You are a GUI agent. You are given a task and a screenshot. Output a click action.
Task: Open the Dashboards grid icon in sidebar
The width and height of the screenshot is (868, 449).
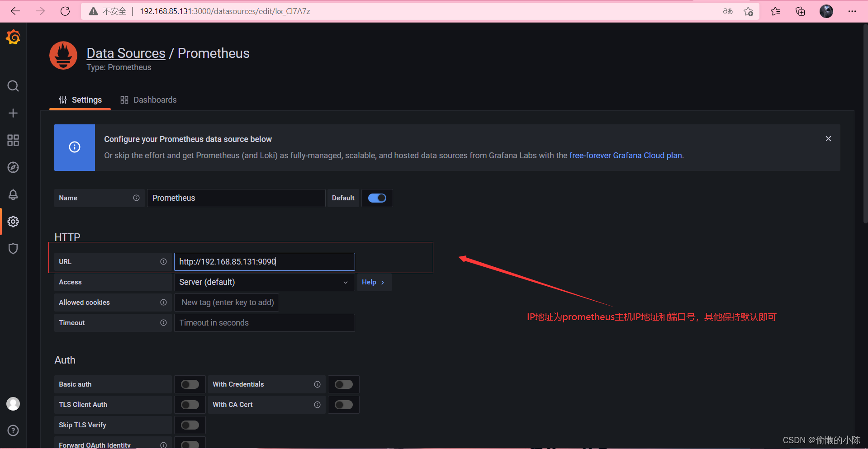[x=13, y=140]
